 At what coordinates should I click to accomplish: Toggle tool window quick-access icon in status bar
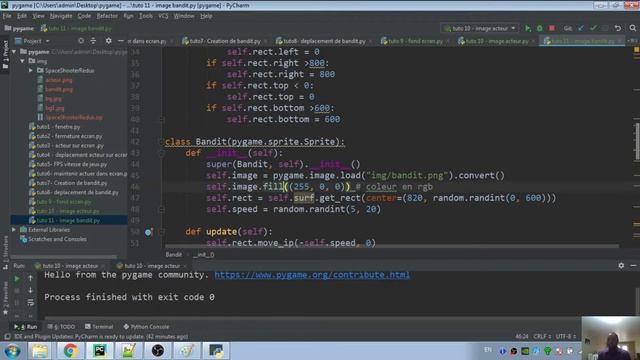coord(7,337)
